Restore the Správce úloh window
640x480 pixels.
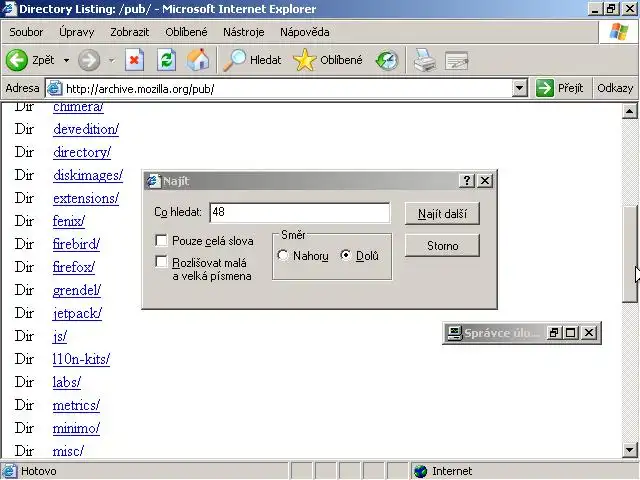tap(553, 333)
